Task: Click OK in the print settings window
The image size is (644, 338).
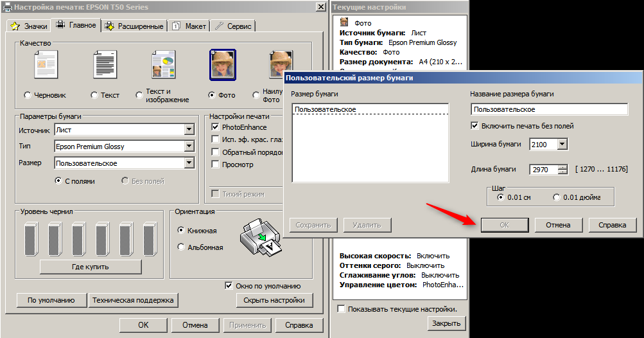Action: [x=143, y=325]
